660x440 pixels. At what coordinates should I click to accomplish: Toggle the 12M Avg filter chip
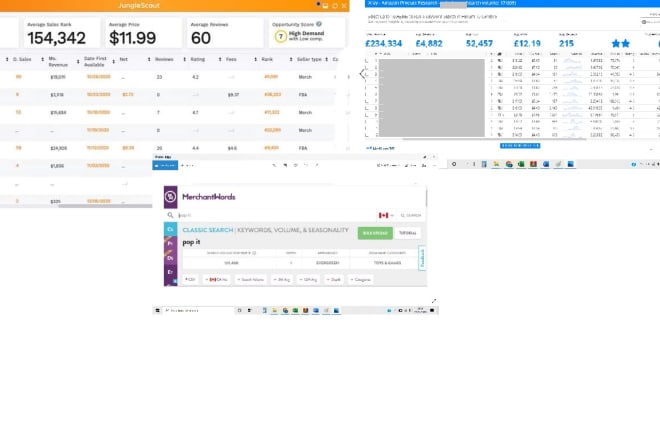tap(309, 279)
